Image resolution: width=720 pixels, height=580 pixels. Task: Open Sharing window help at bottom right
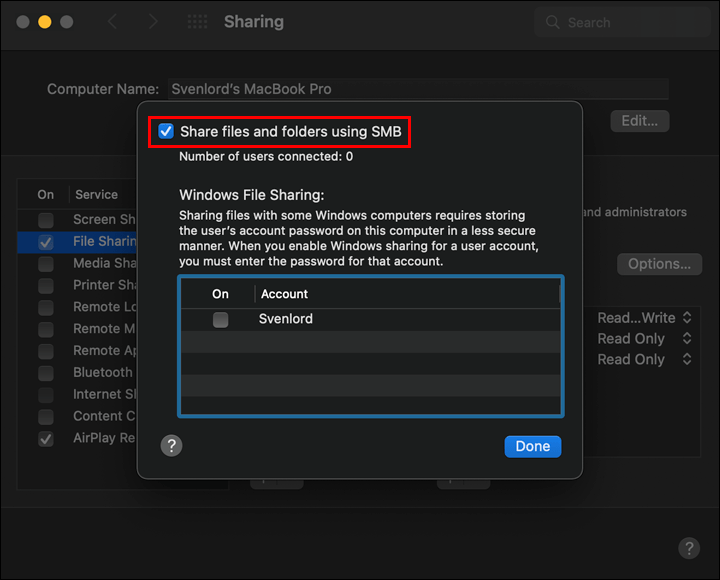(x=689, y=548)
